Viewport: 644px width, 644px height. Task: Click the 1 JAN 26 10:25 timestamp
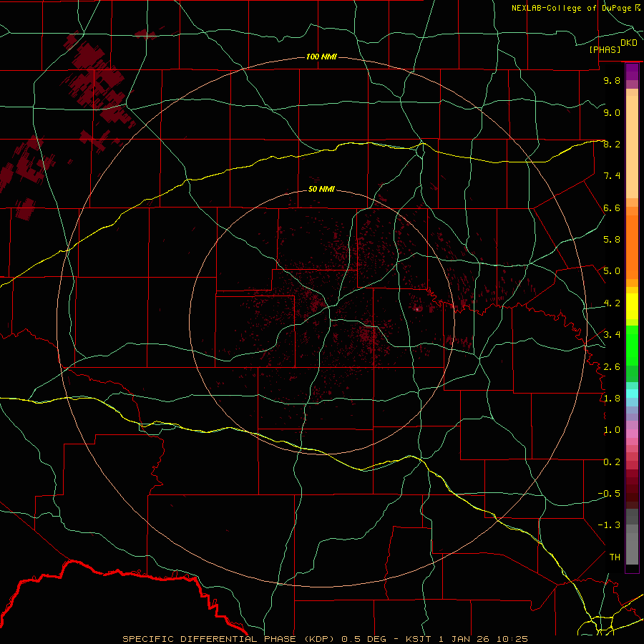click(484, 639)
